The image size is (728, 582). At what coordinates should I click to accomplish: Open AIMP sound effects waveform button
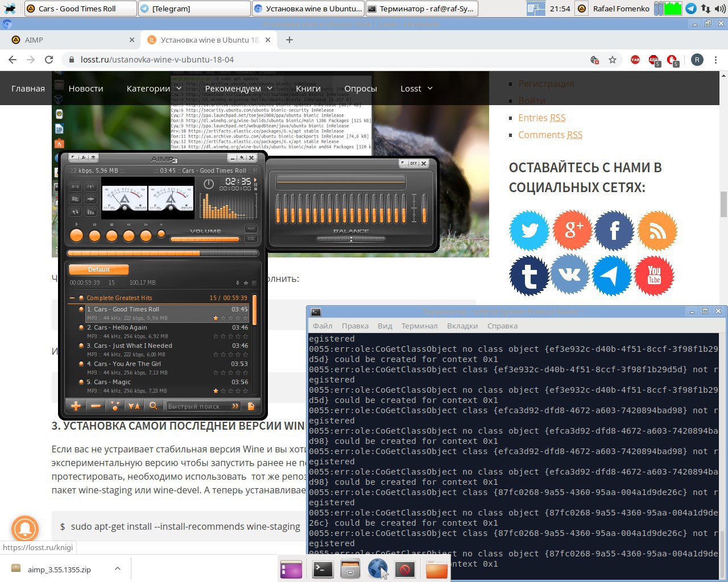tap(90, 199)
